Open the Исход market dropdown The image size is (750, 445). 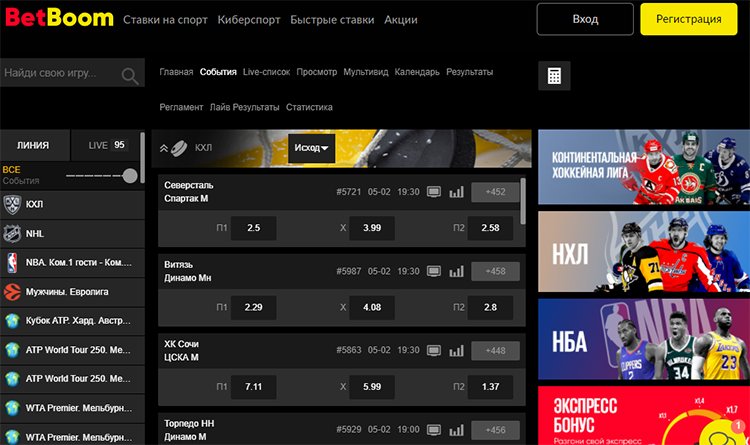pos(311,148)
